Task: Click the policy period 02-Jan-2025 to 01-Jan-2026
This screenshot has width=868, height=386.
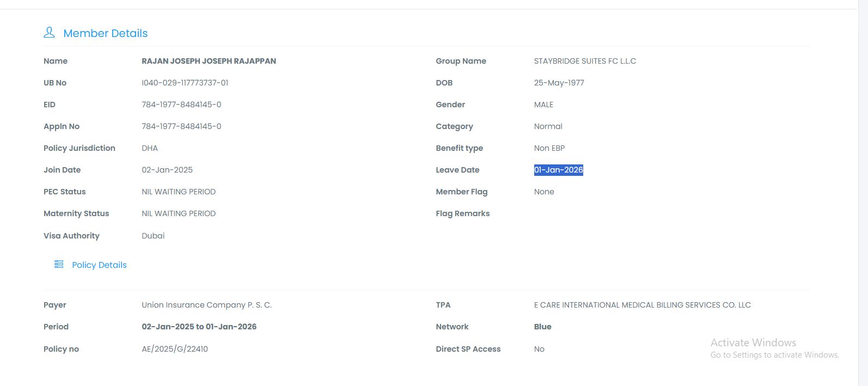Action: point(199,327)
